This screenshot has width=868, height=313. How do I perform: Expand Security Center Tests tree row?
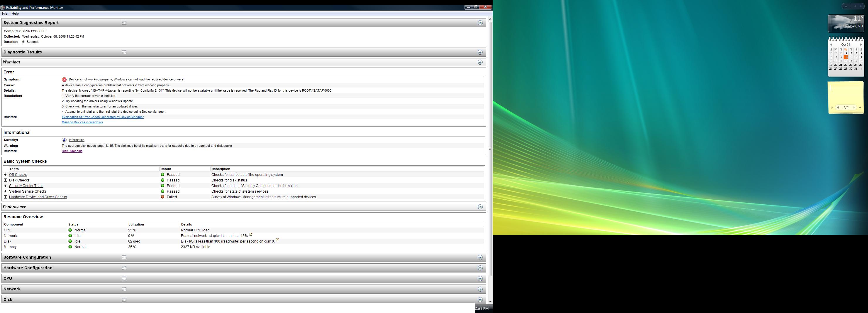click(5, 186)
